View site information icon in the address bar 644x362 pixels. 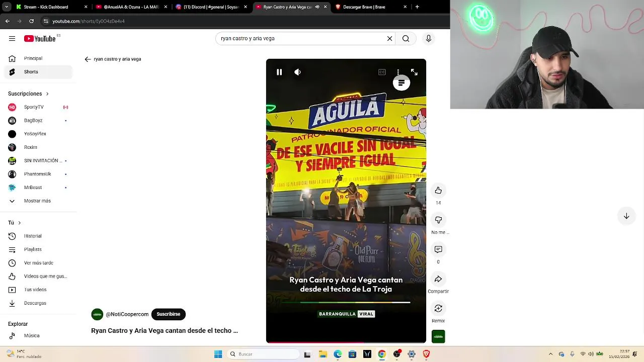(46, 21)
